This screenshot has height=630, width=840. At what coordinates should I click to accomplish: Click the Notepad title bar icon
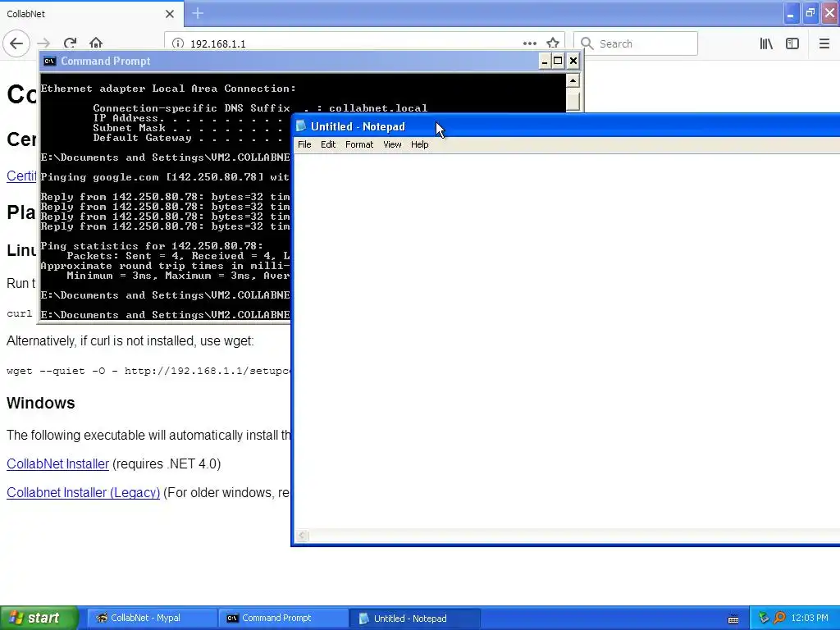click(x=301, y=126)
